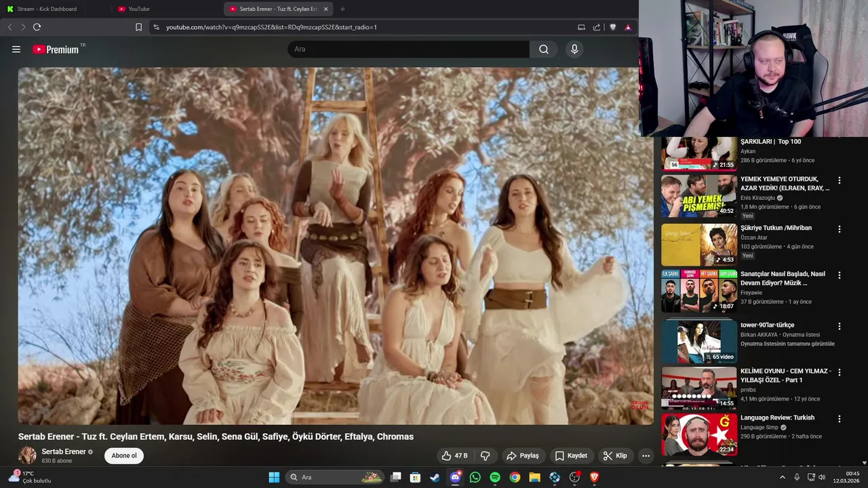Click the video player to pause
Image resolution: width=868 pixels, height=488 pixels.
[x=336, y=245]
